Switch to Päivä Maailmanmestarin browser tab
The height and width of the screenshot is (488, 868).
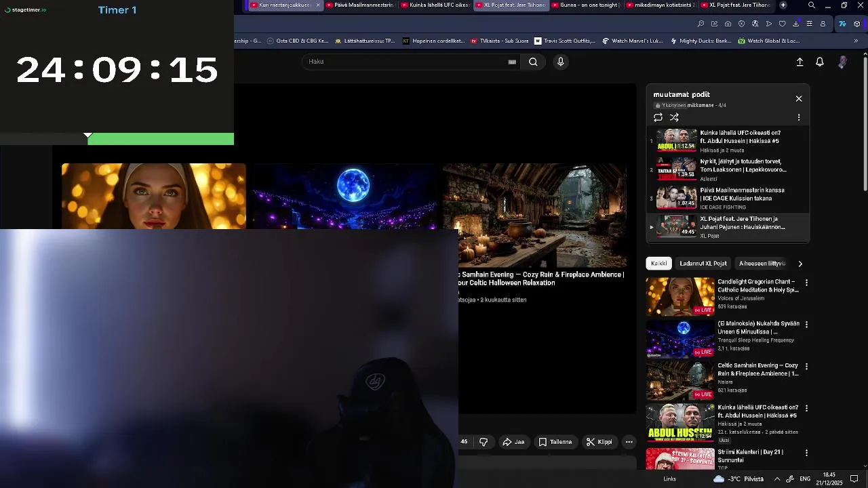tap(359, 5)
